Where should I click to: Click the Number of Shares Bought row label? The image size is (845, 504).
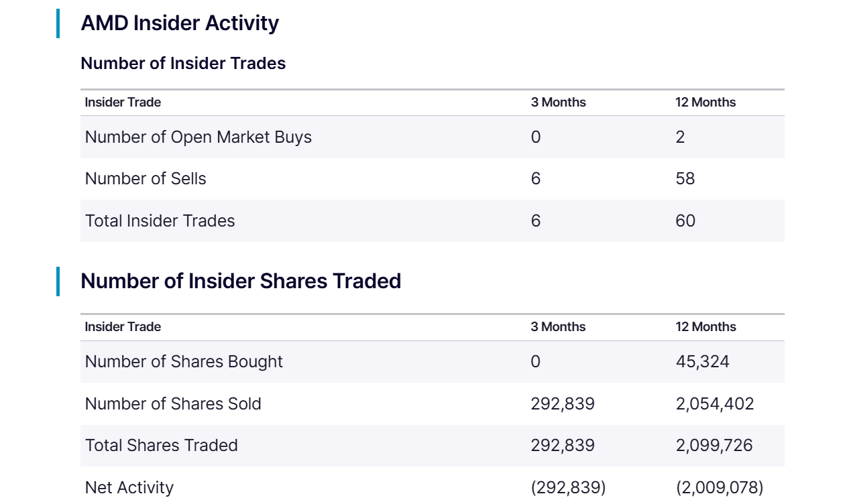(184, 362)
